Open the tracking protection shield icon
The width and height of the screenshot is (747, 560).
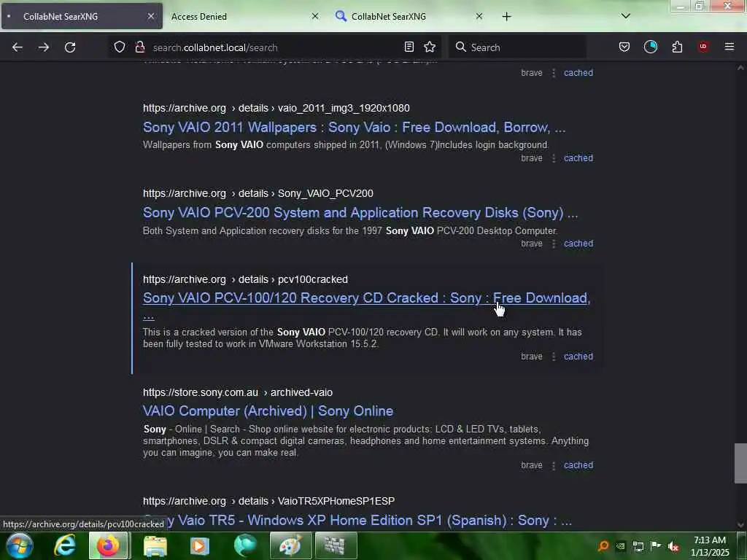[x=120, y=47]
